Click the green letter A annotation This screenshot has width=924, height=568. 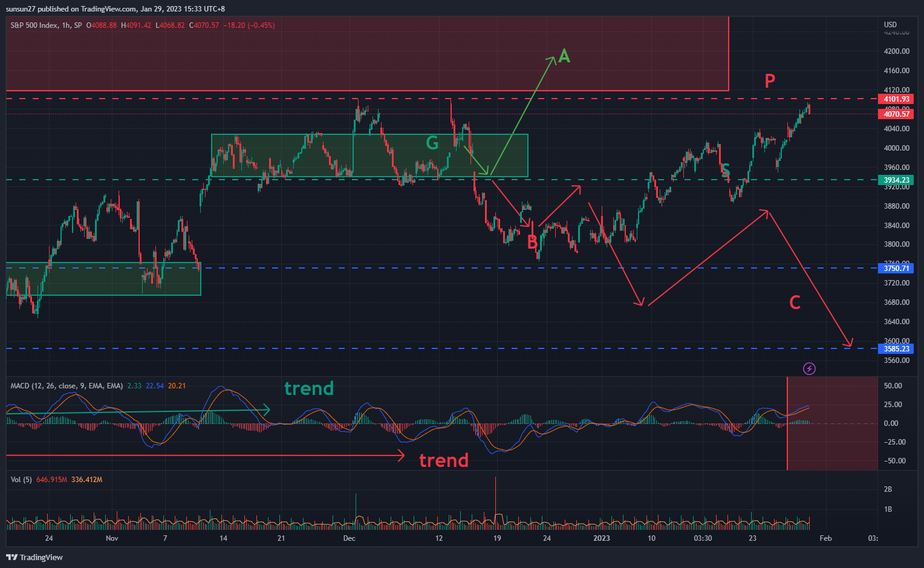[x=564, y=56]
